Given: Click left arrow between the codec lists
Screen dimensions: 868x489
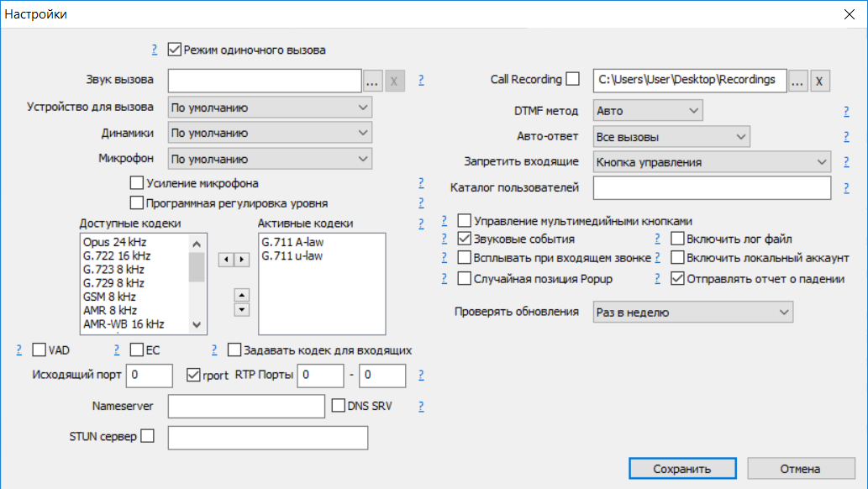Looking at the screenshot, I should point(226,260).
